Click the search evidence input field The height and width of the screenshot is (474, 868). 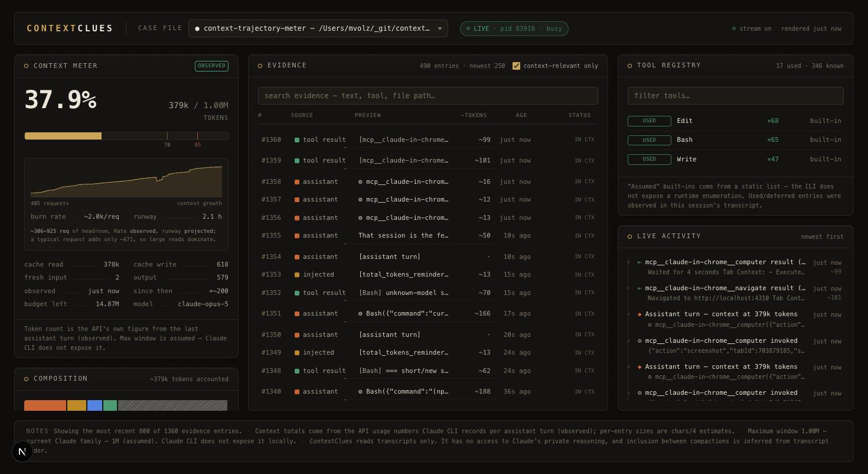428,96
